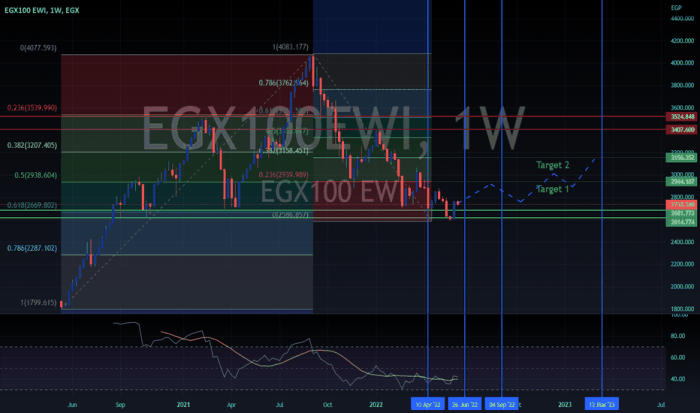Click the 0.236(2939.989) Fibonacci level label

tap(283, 175)
